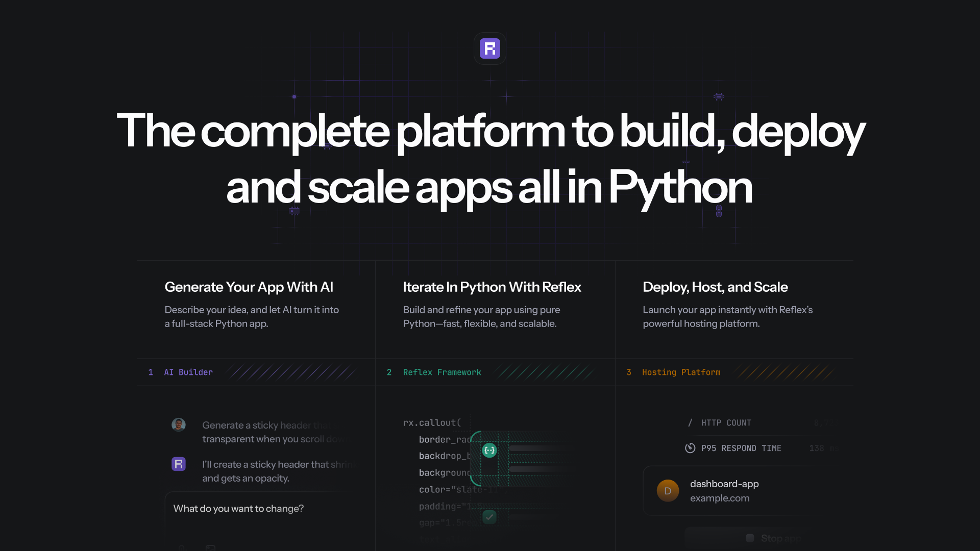Toggle the green checkmark in the component preview

tap(489, 517)
